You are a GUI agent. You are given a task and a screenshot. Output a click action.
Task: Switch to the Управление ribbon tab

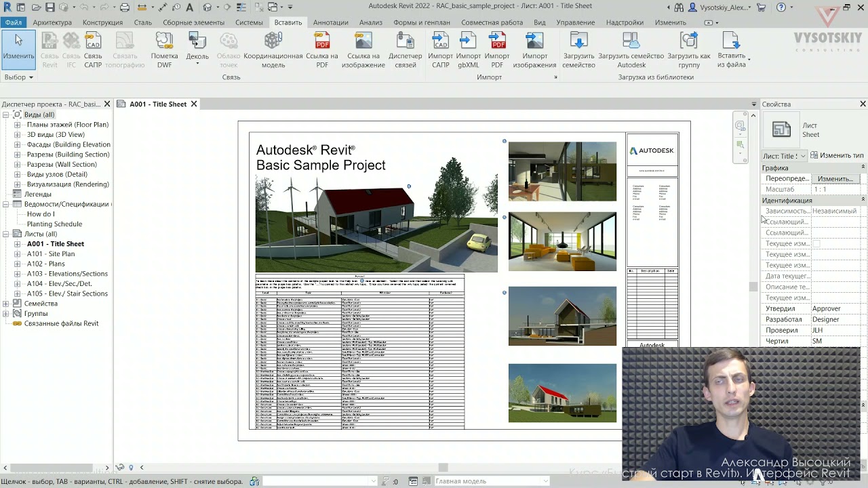click(575, 22)
